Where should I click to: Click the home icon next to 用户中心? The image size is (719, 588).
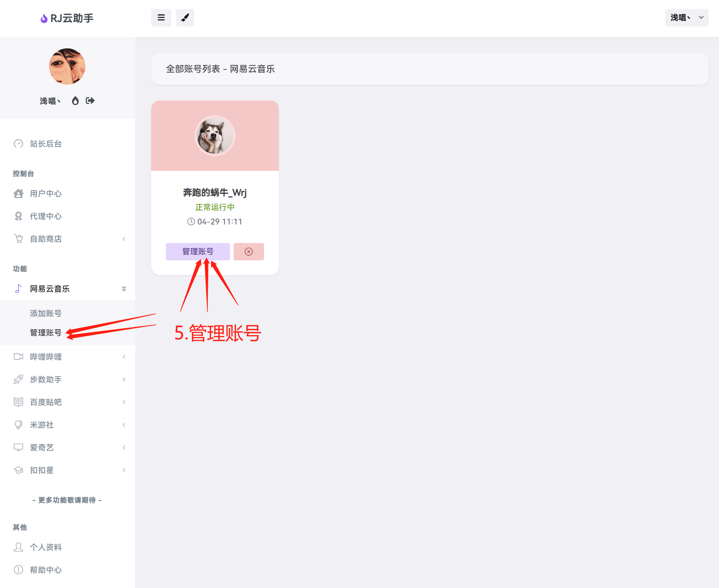pos(18,193)
